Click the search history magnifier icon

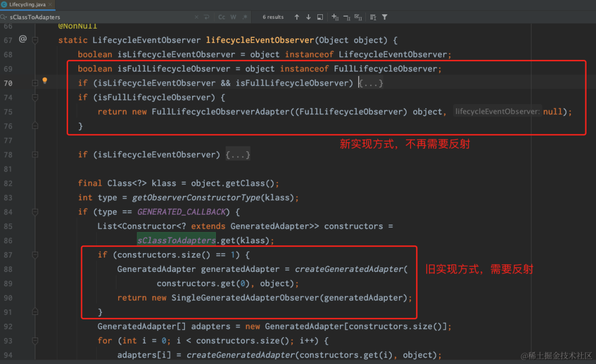click(x=4, y=17)
